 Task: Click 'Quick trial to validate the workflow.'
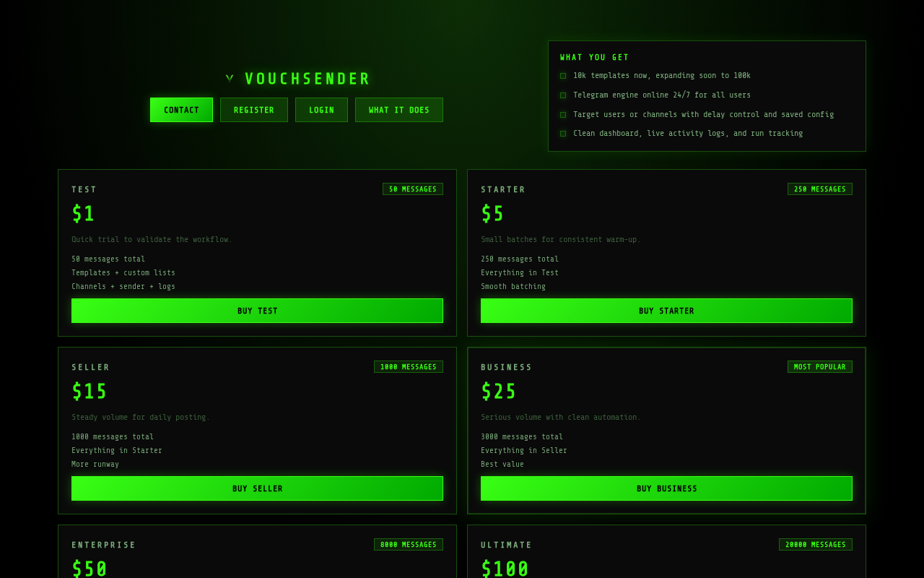[x=152, y=240]
